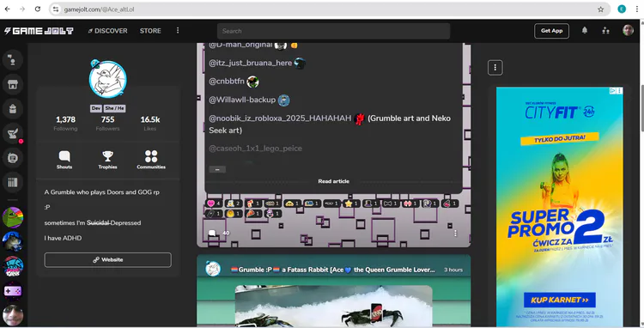Open more options beside STORE

pyautogui.click(x=178, y=30)
